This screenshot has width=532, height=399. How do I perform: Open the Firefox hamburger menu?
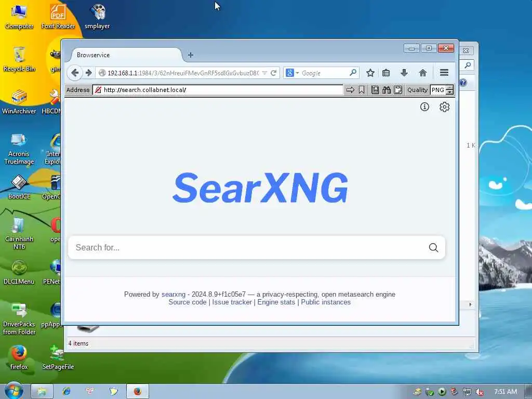click(444, 73)
